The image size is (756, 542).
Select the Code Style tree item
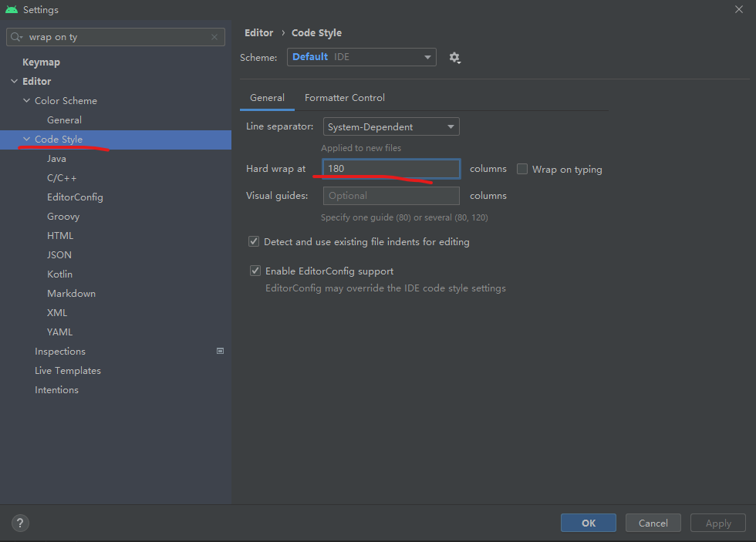click(x=116, y=140)
